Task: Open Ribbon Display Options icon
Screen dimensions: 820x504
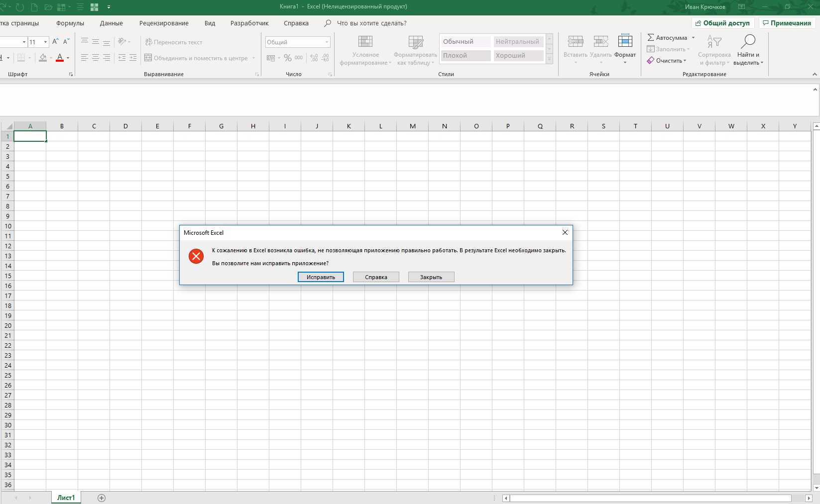Action: [x=741, y=7]
